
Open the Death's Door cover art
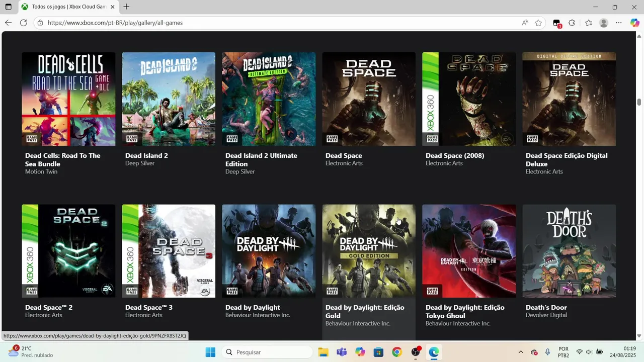(569, 251)
